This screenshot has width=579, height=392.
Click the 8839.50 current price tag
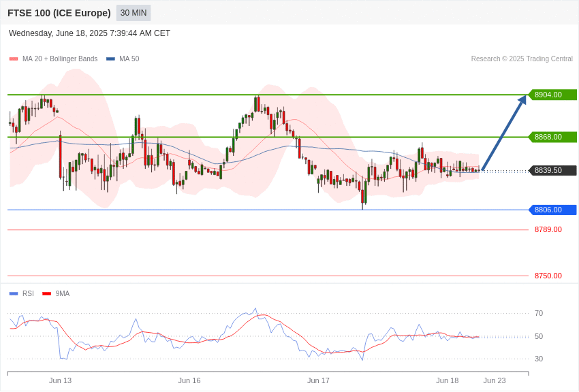[553, 170]
